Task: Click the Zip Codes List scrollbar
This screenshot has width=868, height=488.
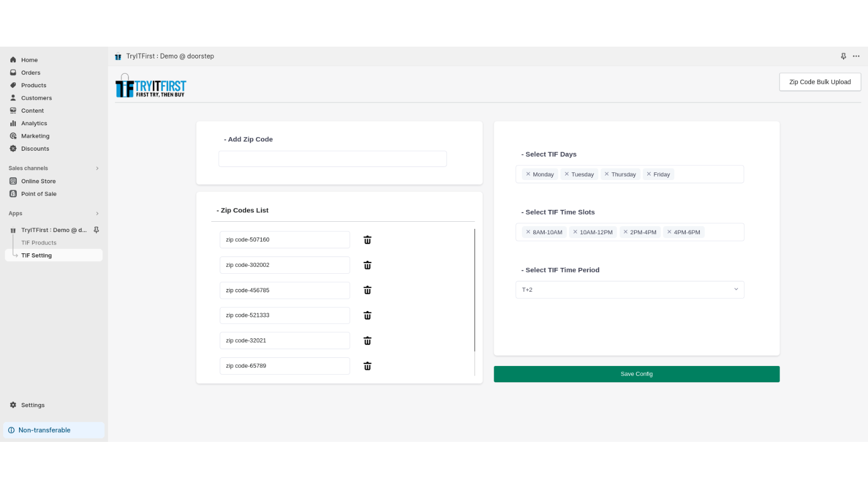Action: point(475,290)
